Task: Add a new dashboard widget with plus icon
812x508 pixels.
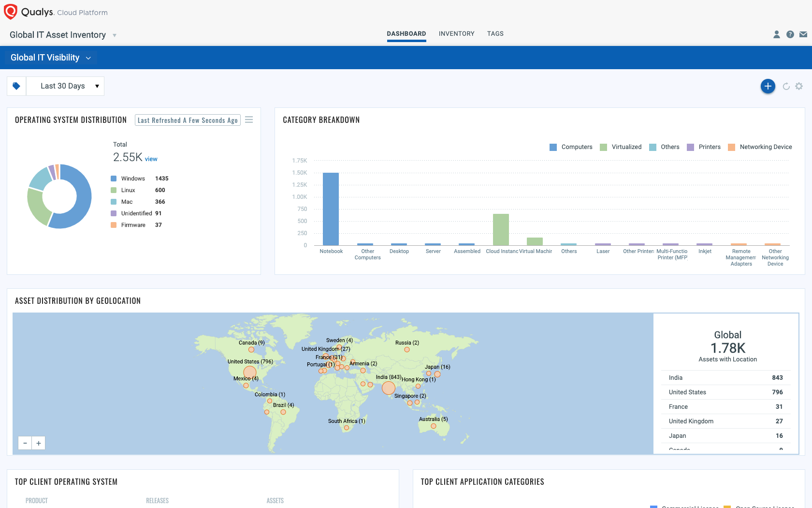Action: tap(768, 86)
